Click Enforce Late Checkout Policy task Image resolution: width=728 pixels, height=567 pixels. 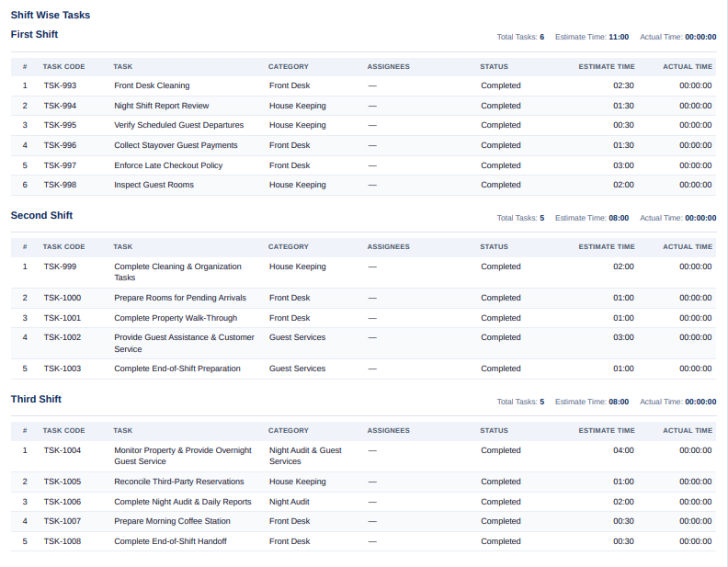click(x=168, y=165)
